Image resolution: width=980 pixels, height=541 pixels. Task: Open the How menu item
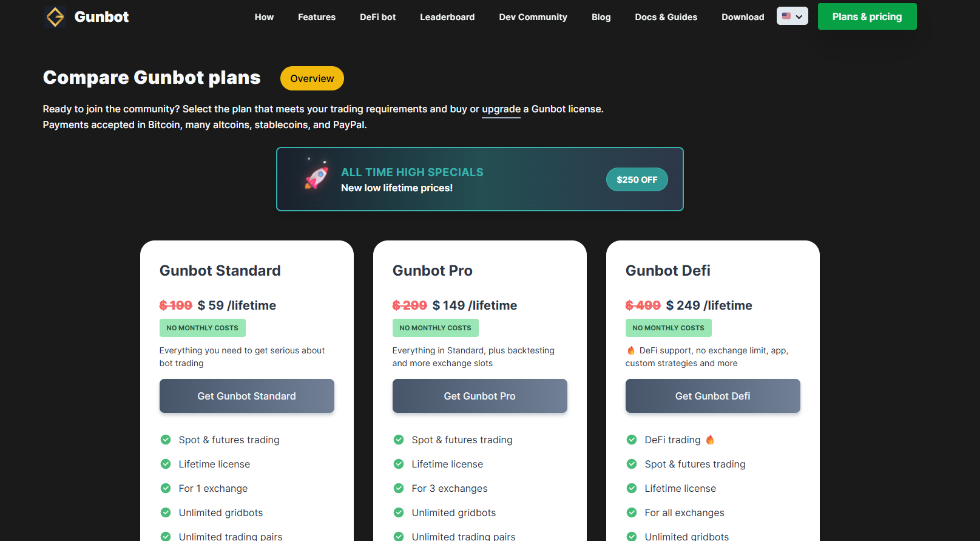264,17
